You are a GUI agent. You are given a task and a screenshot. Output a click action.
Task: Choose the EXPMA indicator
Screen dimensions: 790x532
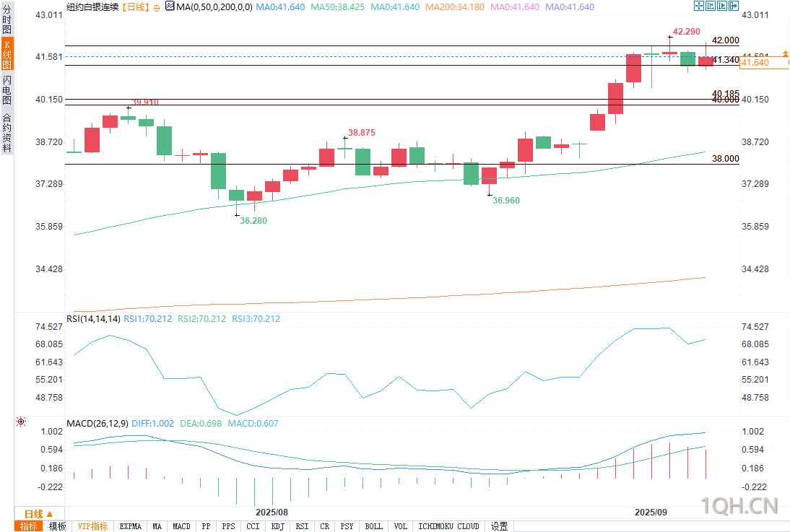pyautogui.click(x=131, y=526)
